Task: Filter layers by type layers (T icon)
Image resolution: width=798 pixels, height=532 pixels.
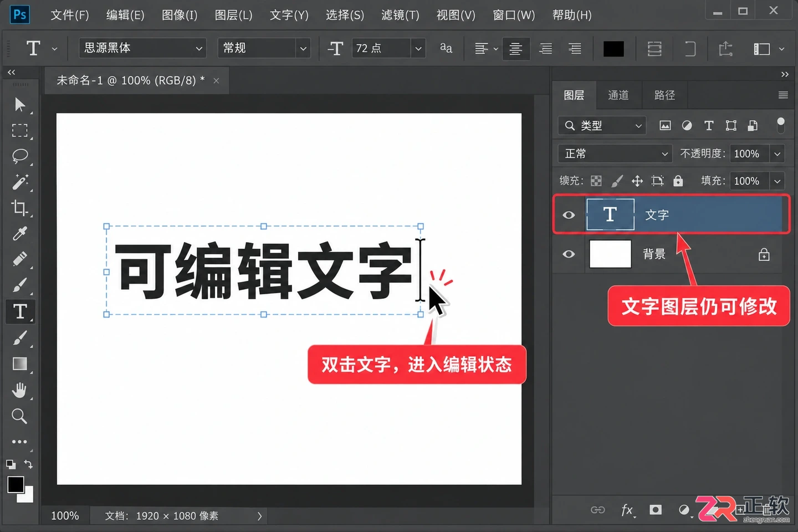Action: tap(709, 126)
